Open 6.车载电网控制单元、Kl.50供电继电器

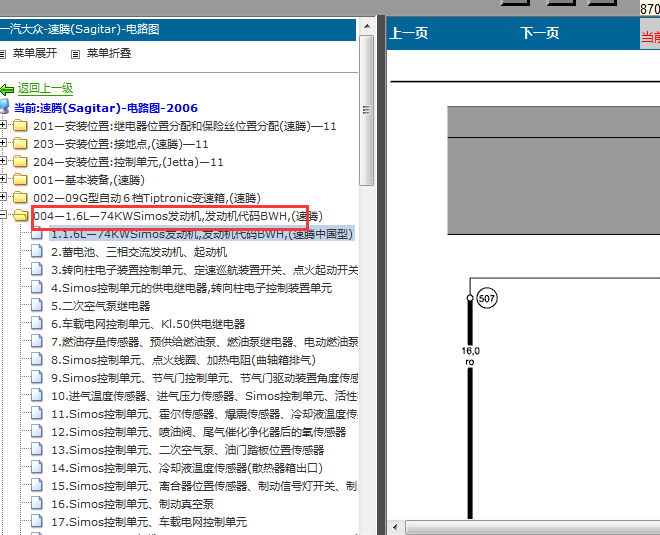(x=148, y=324)
